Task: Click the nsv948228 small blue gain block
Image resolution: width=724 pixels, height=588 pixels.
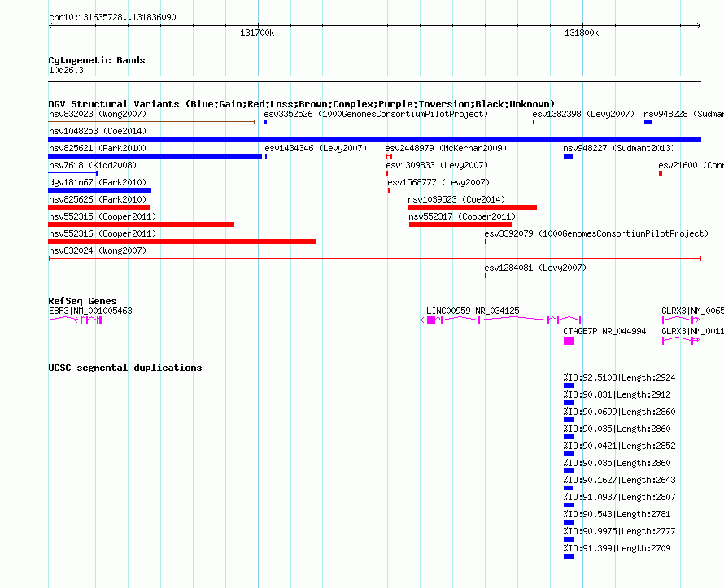Action: pyautogui.click(x=648, y=122)
